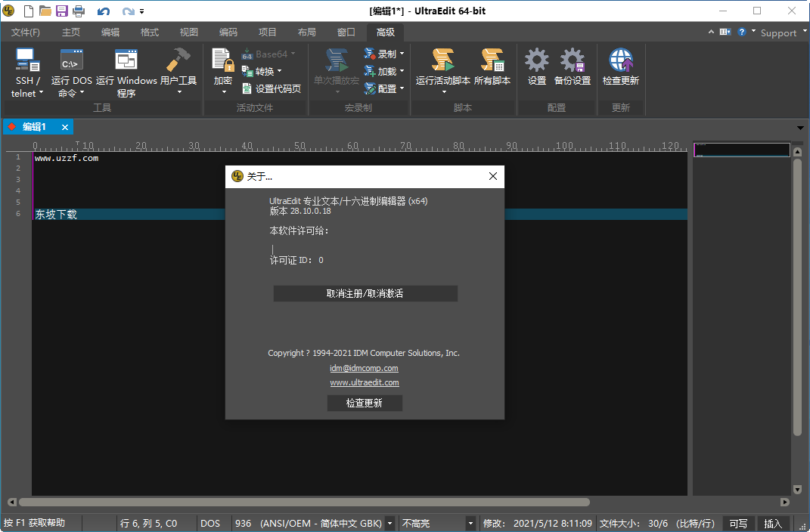Run DOS command icon
This screenshot has height=532, width=810.
tap(71, 73)
